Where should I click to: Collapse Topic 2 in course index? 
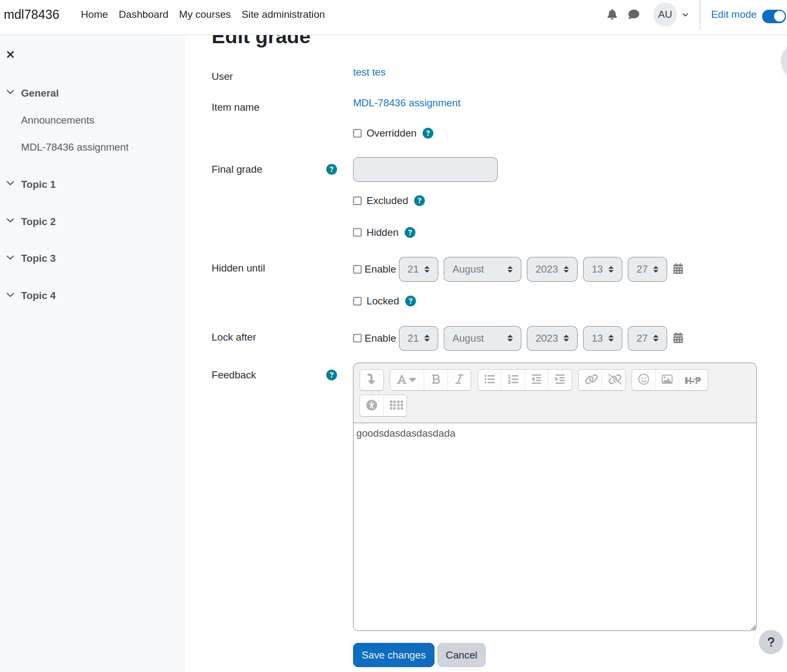coord(10,221)
